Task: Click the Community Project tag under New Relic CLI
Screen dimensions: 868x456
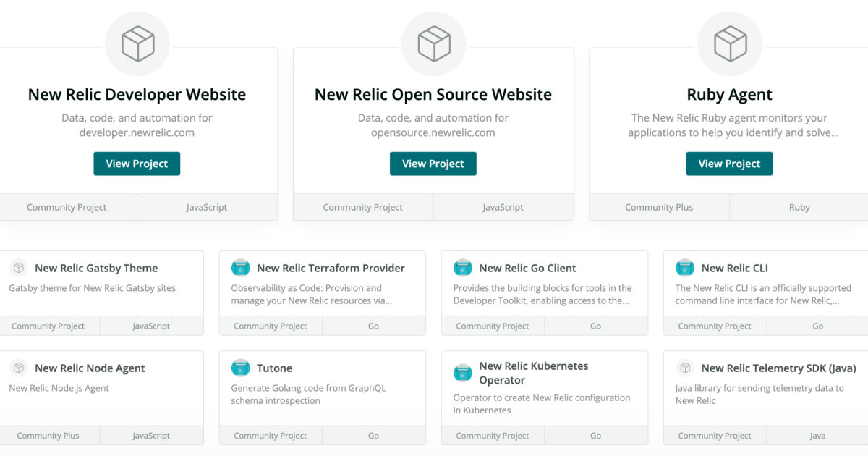Action: pyautogui.click(x=715, y=326)
